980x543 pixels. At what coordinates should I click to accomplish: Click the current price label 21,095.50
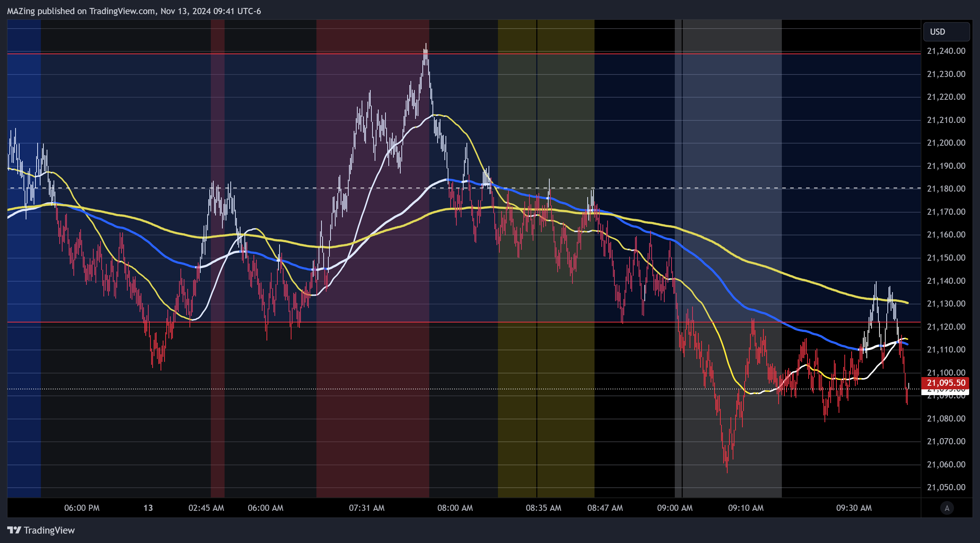[x=945, y=383]
